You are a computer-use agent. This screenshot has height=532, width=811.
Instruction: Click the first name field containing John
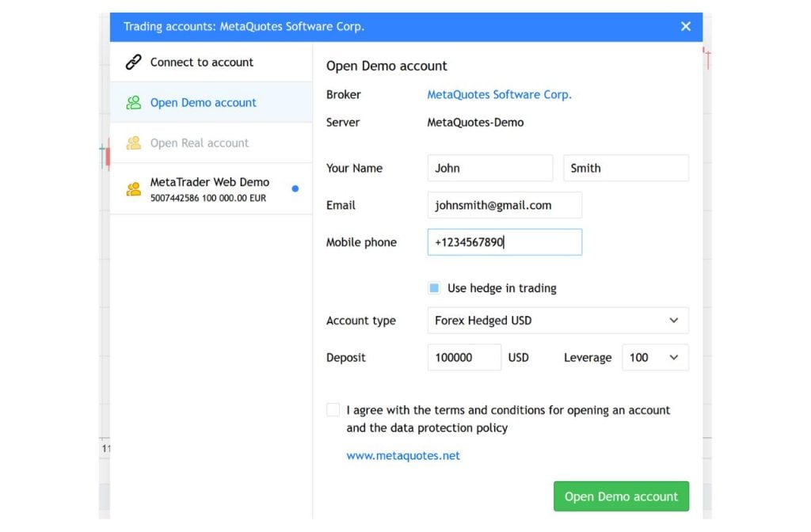tap(489, 168)
